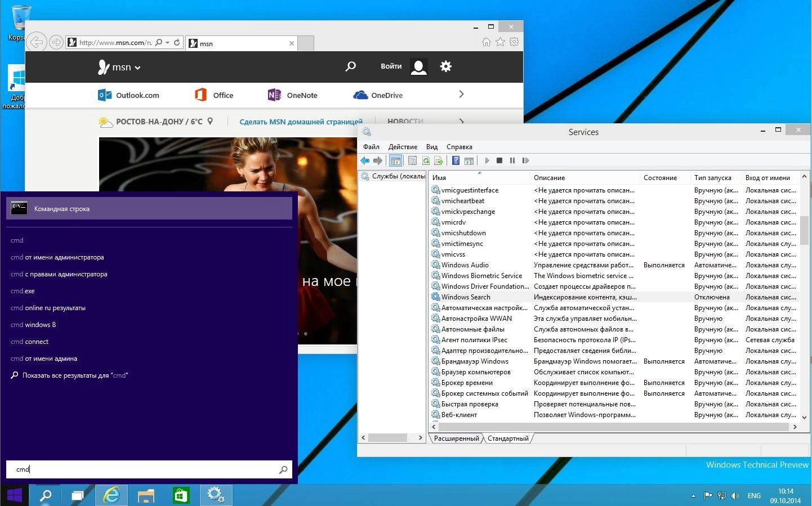The width and height of the screenshot is (812, 506).
Task: Click Войти on msn page
Action: tap(391, 66)
